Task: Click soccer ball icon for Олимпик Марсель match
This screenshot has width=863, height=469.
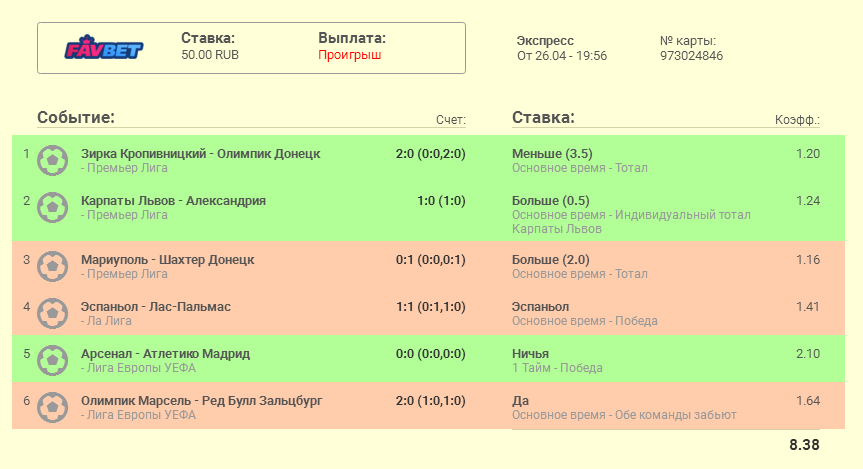Action: coord(52,407)
